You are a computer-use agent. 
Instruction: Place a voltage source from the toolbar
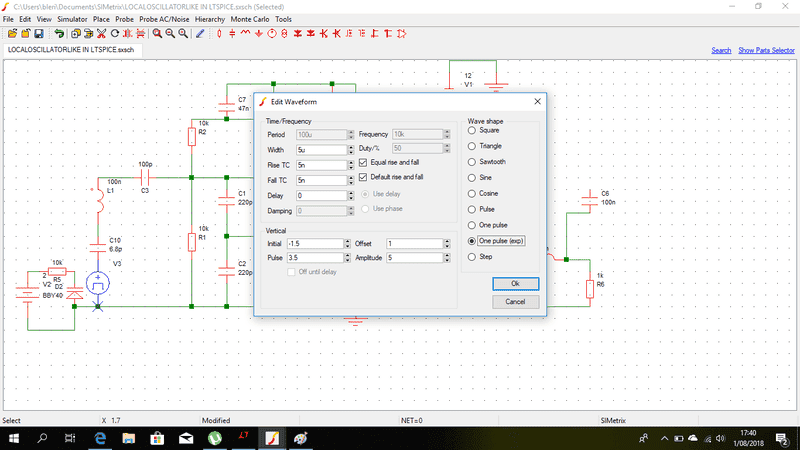point(272,34)
